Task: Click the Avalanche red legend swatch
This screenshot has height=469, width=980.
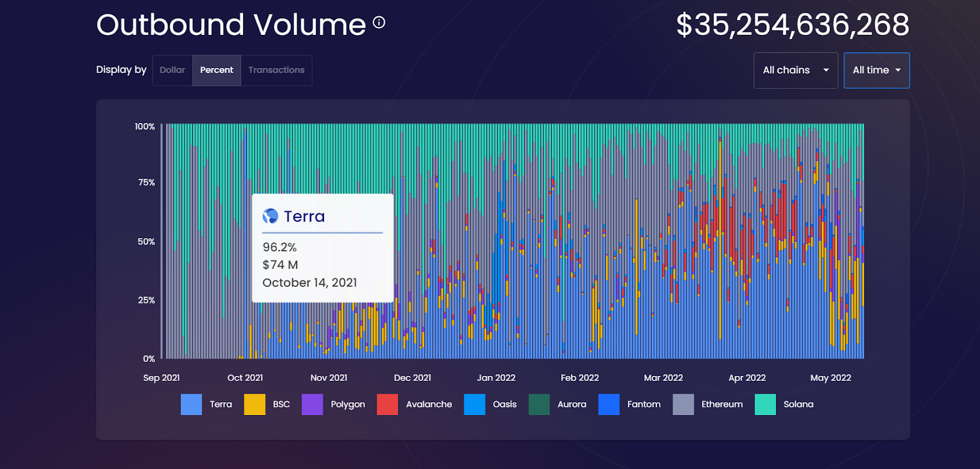Action: (387, 405)
